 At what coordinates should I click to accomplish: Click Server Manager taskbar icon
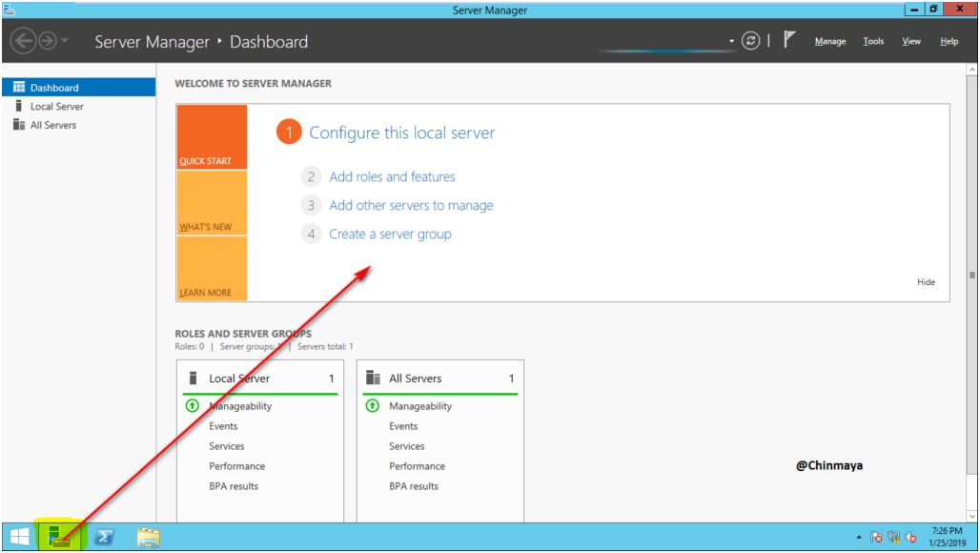coord(60,537)
